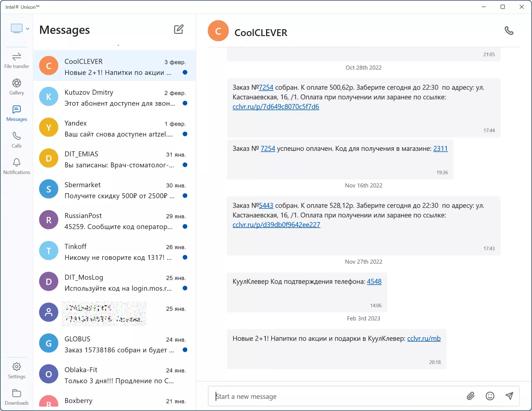Click the connected device icon
This screenshot has width=532, height=411.
tap(17, 28)
